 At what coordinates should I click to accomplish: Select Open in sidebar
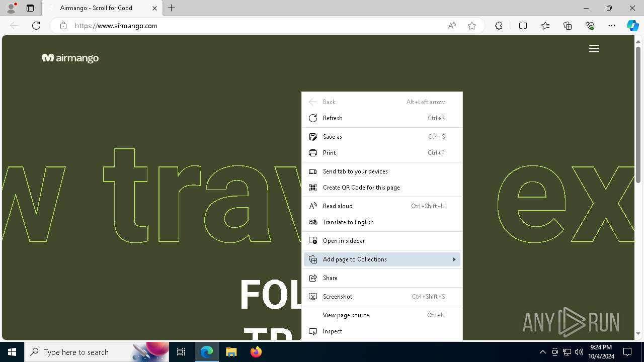[x=382, y=241]
